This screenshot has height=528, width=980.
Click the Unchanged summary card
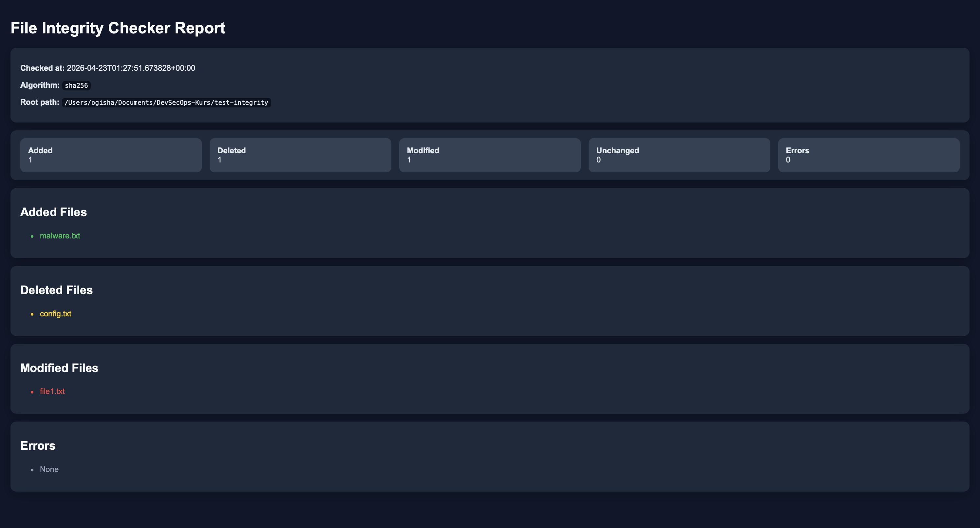tap(679, 155)
